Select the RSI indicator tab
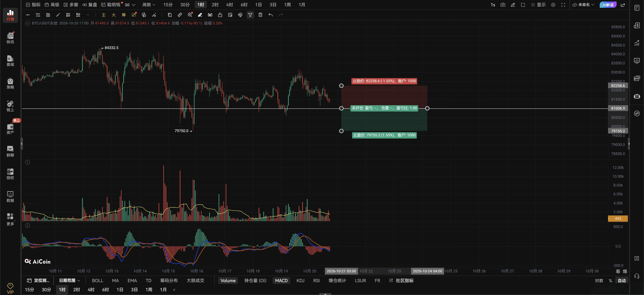The image size is (644, 295). coord(316,281)
